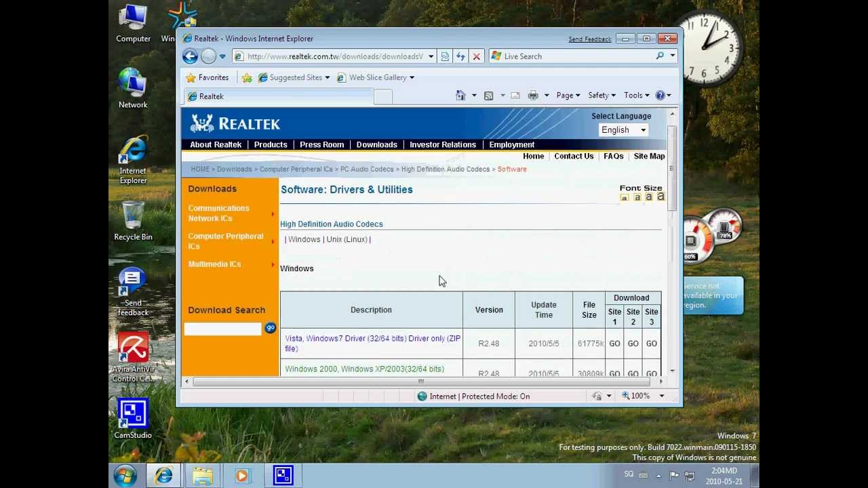
Task: Open the Windows Start orb
Action: coord(125,476)
